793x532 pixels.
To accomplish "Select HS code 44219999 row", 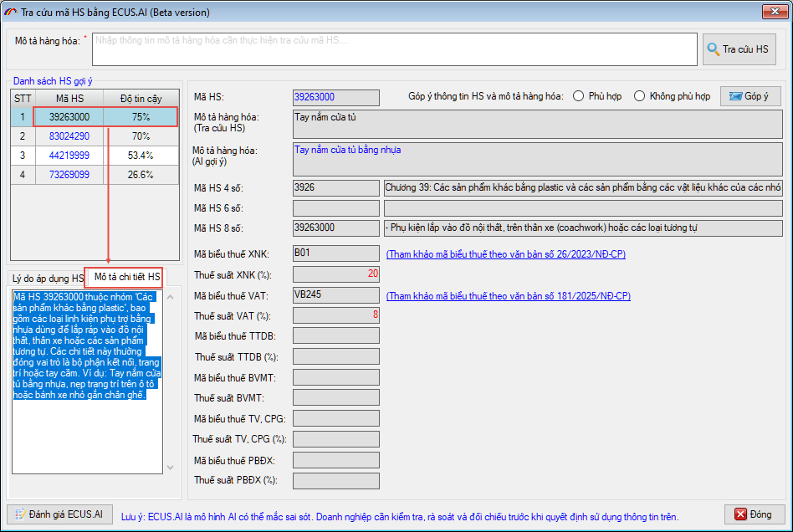I will tap(69, 156).
